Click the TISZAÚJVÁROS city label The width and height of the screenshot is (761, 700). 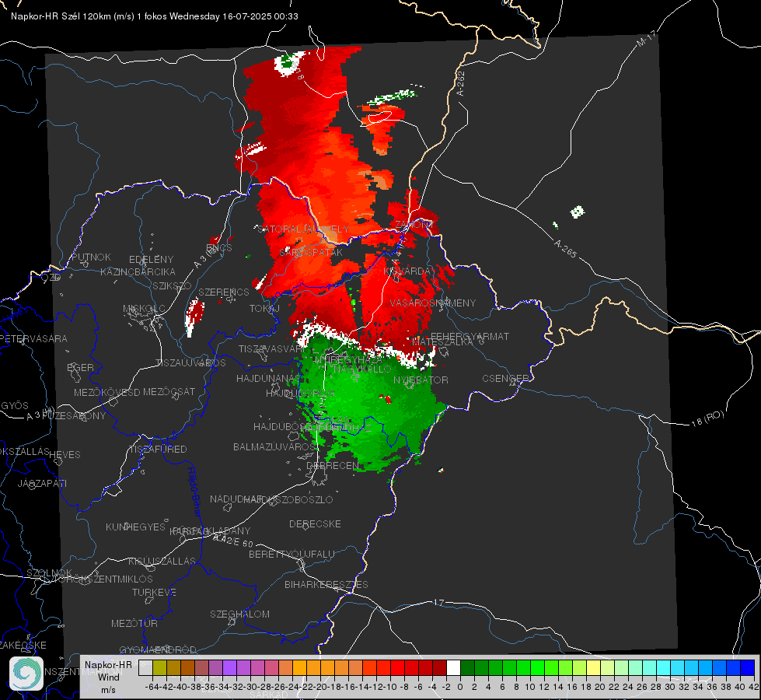point(190,363)
